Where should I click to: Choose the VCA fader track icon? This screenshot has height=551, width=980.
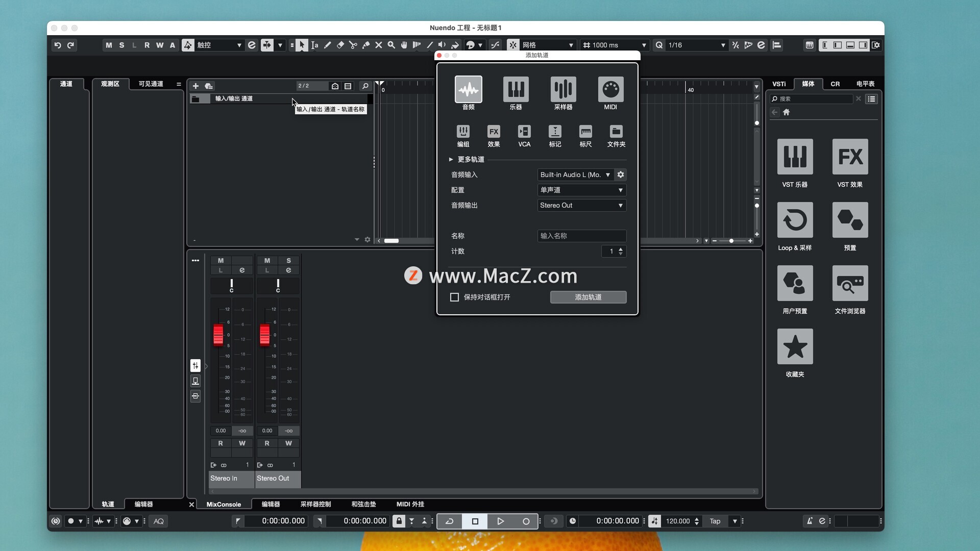(x=524, y=132)
